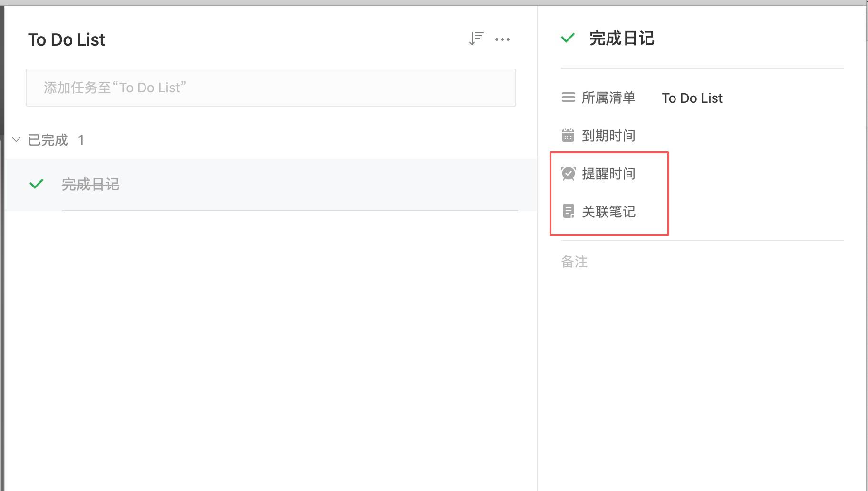
Task: Toggle the completed checkmark in detail panel
Action: tap(568, 38)
